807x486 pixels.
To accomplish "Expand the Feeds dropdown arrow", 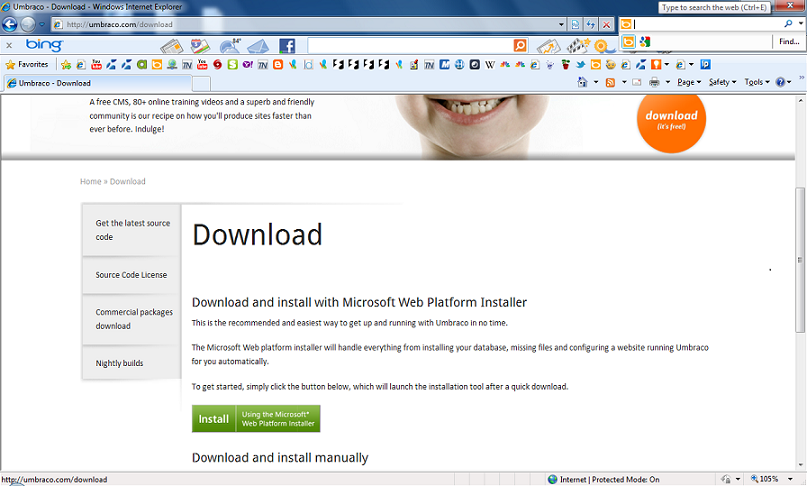I will [x=624, y=82].
